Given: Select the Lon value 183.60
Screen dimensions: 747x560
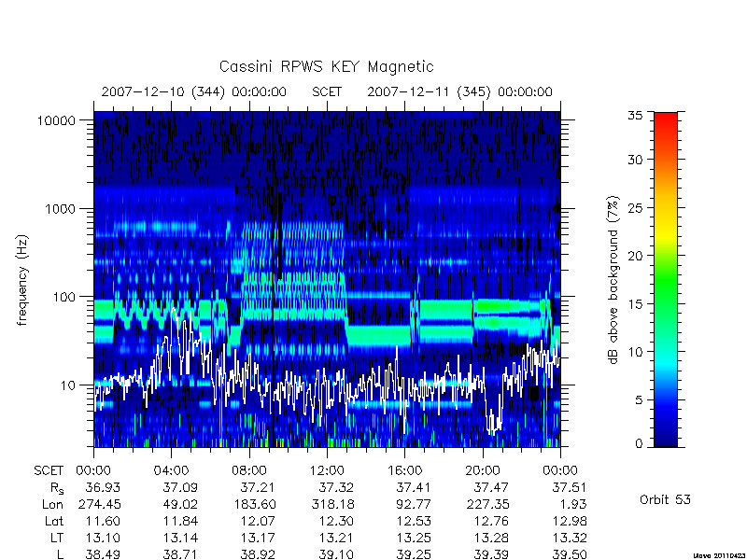Looking at the screenshot, I should (x=254, y=504).
